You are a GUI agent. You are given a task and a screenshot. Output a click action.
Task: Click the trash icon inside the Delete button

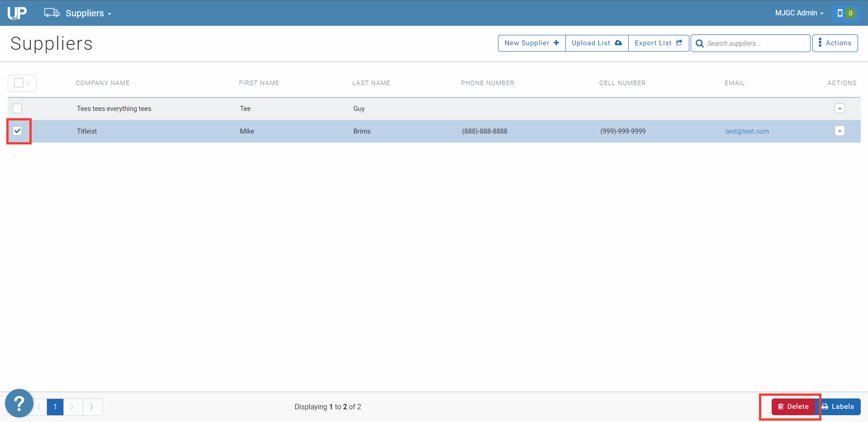coord(781,407)
